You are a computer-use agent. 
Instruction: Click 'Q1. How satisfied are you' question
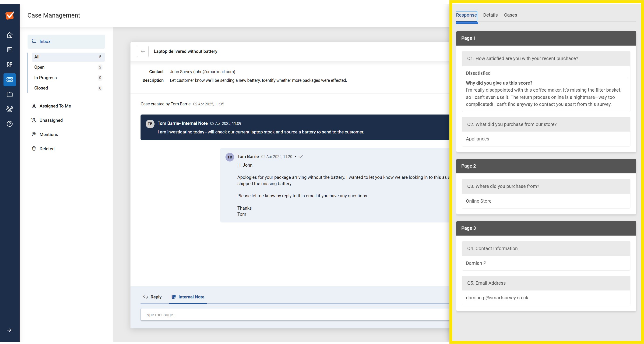pyautogui.click(x=546, y=59)
